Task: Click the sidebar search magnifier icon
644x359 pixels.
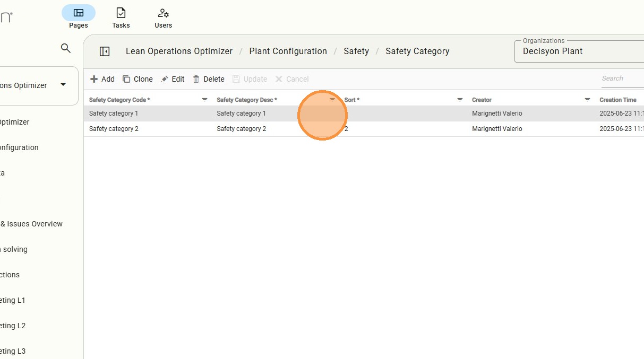Action: (x=66, y=48)
